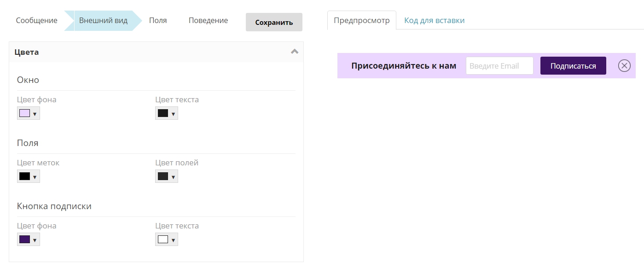This screenshot has height=269, width=644.
Task: Collapse the Цвета panel with chevron
Action: pyautogui.click(x=295, y=52)
